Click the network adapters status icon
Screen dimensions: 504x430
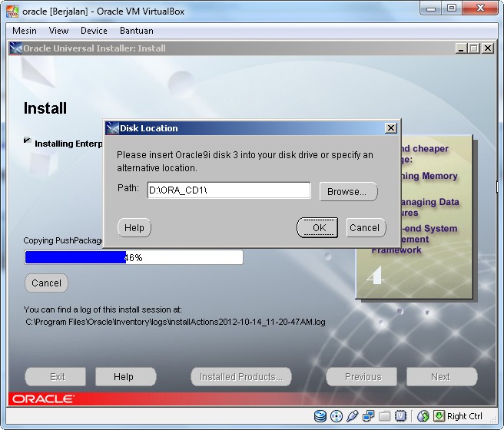coord(368,416)
